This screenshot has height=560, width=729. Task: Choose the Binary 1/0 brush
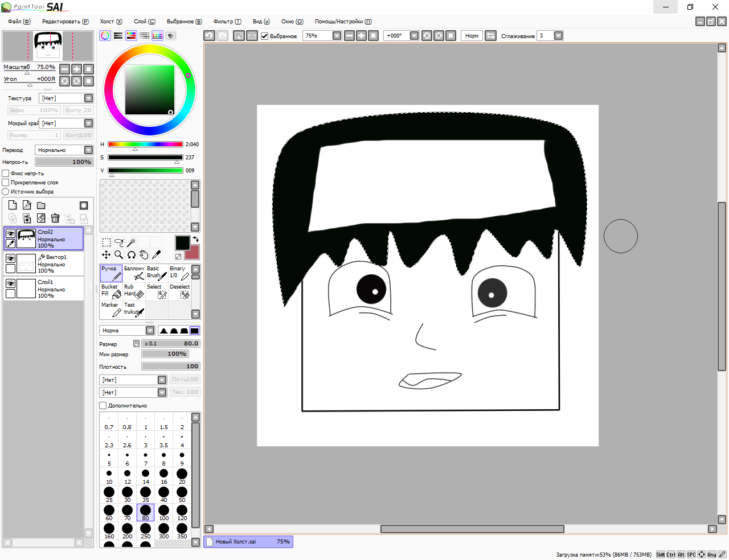pos(179,273)
